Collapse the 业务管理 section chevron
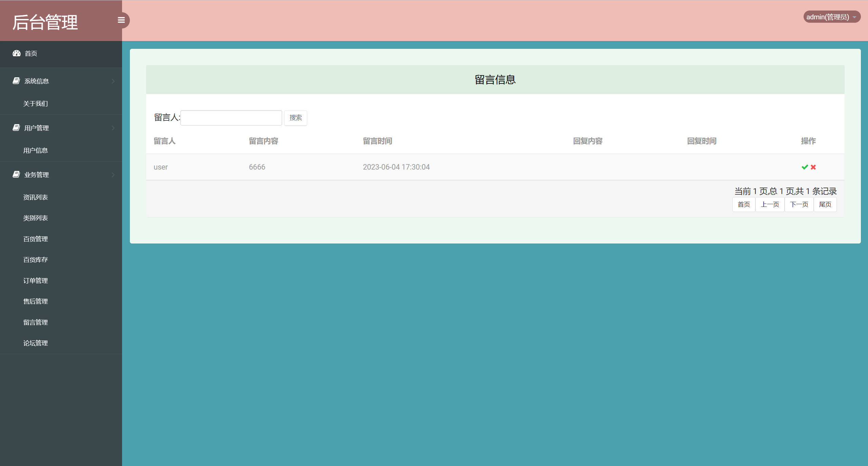This screenshot has width=868, height=466. [x=113, y=174]
